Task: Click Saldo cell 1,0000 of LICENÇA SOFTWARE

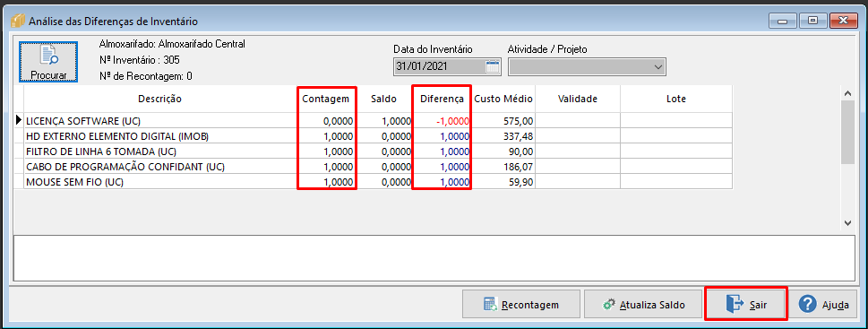Action: point(384,121)
